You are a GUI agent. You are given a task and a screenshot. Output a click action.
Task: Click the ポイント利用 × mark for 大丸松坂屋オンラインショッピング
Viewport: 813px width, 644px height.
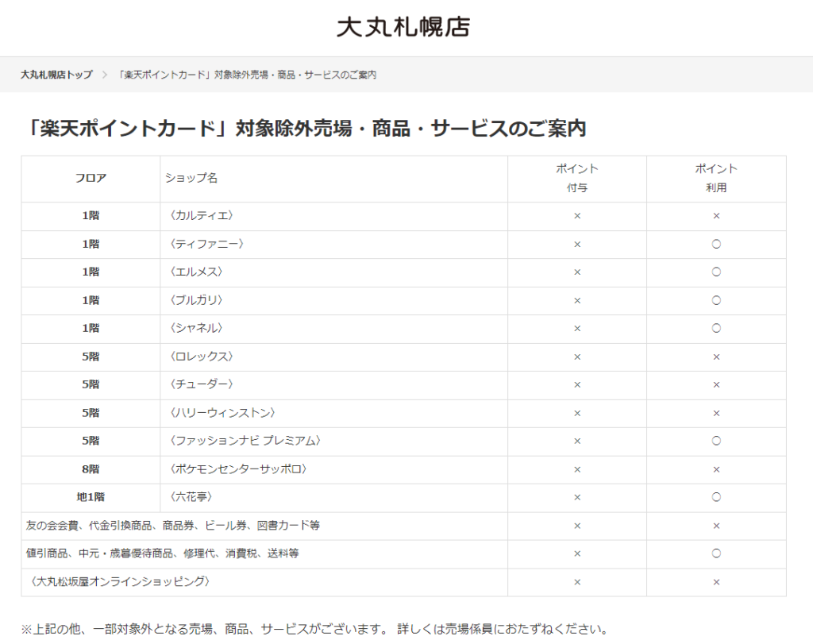pyautogui.click(x=716, y=582)
